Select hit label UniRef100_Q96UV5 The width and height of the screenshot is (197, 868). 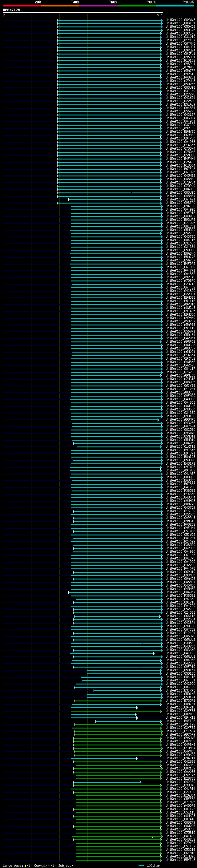tap(180, 738)
